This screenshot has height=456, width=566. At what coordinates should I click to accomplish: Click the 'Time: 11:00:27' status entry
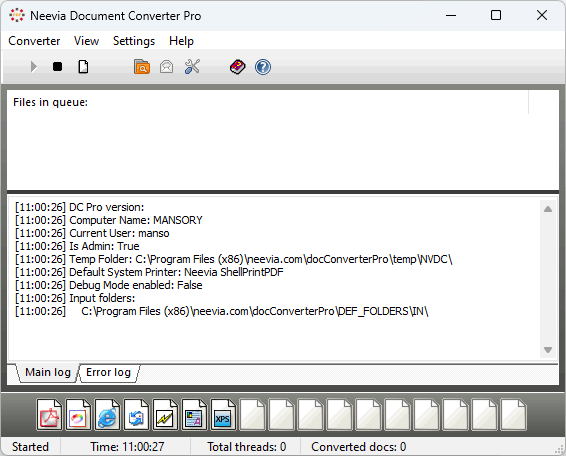(127, 447)
